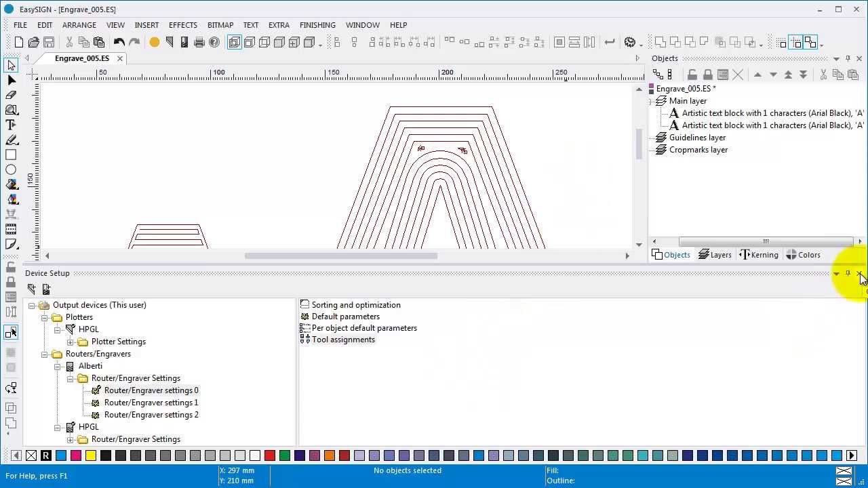Expand the Plotter Settings folder

(x=71, y=342)
